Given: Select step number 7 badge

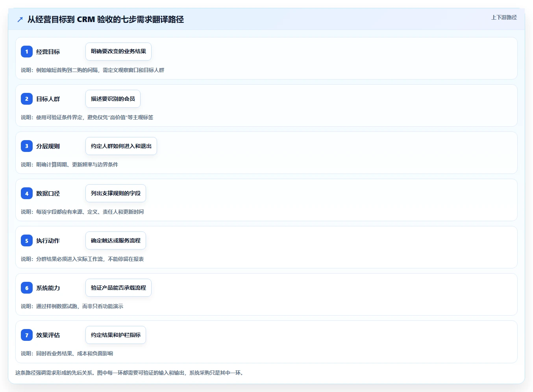Looking at the screenshot, I should [x=27, y=335].
